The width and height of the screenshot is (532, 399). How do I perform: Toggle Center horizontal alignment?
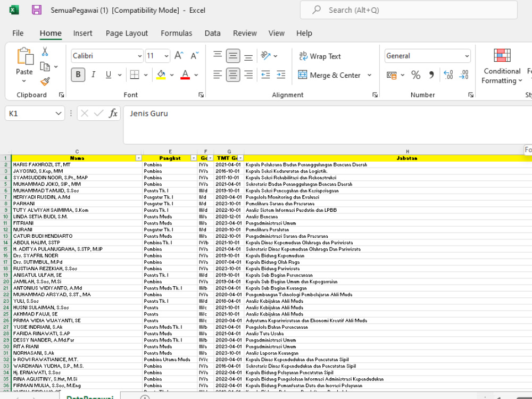tap(233, 74)
